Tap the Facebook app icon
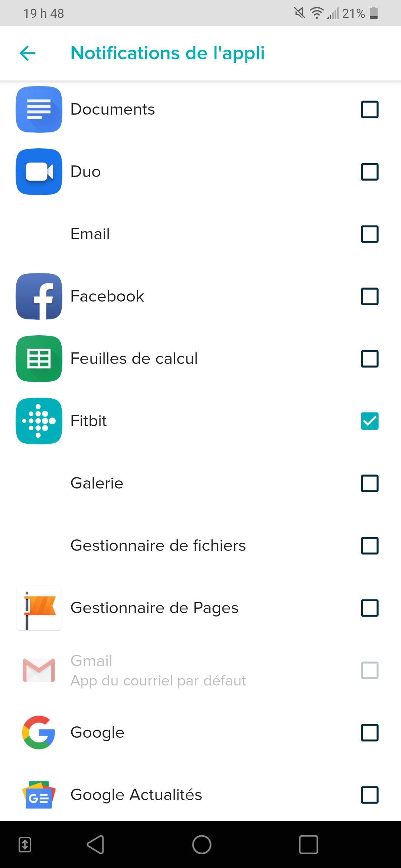Viewport: 401px width, 868px height. click(x=39, y=296)
